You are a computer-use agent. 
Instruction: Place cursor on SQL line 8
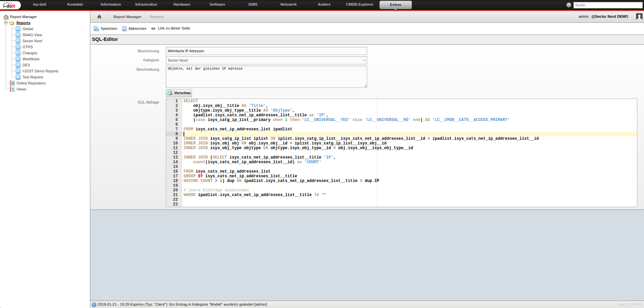point(409,134)
